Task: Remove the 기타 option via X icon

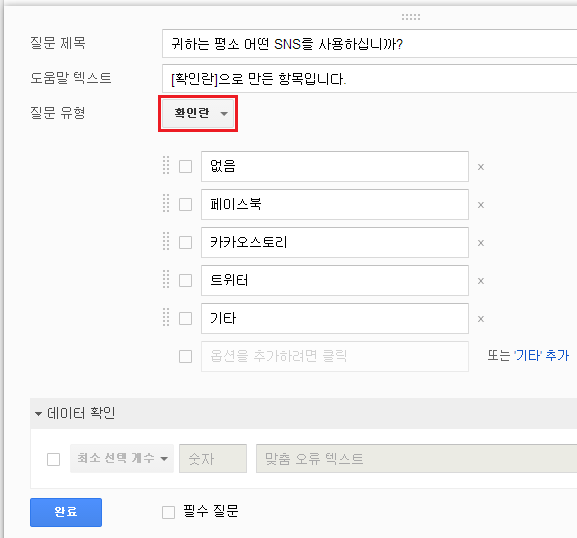Action: point(481,319)
